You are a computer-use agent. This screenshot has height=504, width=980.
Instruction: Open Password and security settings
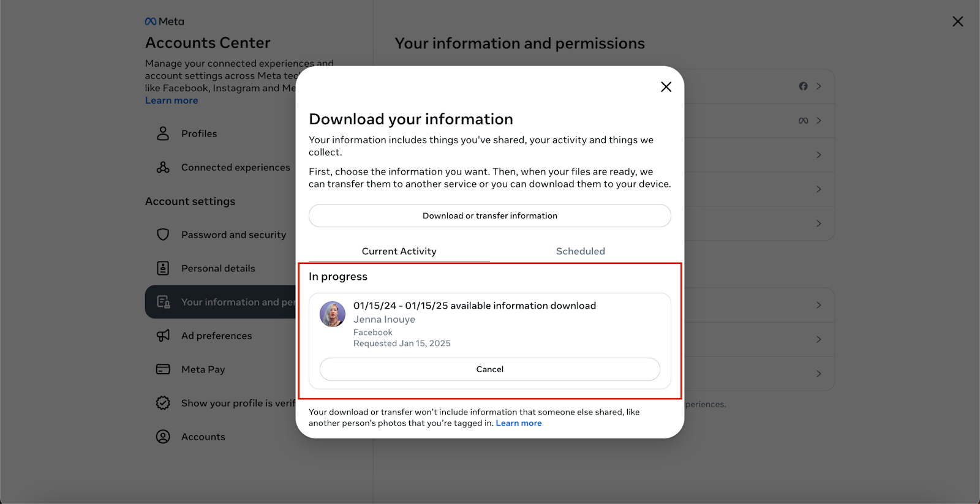[x=221, y=235]
